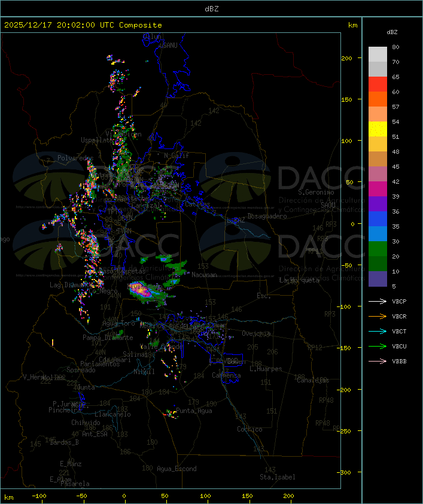Click the Uspallata map label

96,140
